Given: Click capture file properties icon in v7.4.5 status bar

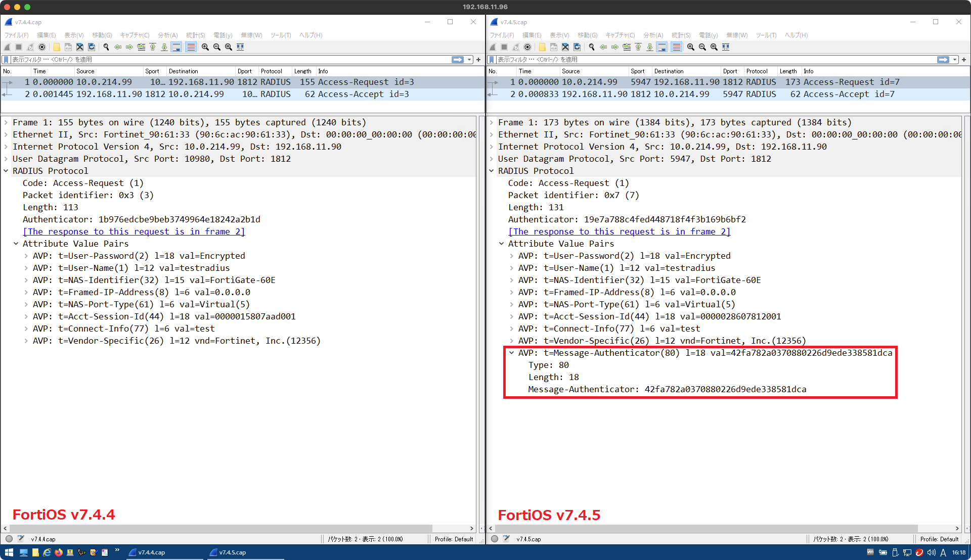Looking at the screenshot, I should pyautogui.click(x=506, y=539).
